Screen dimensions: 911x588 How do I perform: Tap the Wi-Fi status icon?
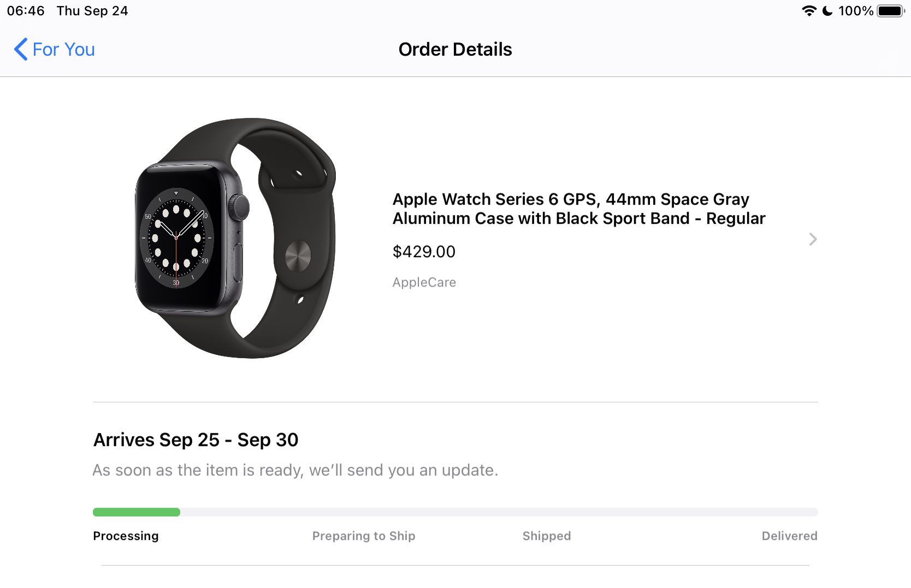(x=809, y=11)
